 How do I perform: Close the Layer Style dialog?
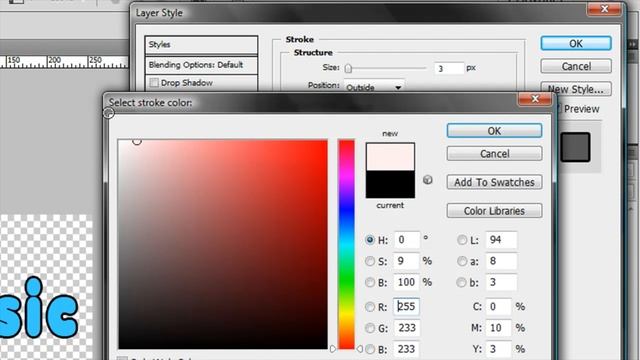click(x=605, y=9)
